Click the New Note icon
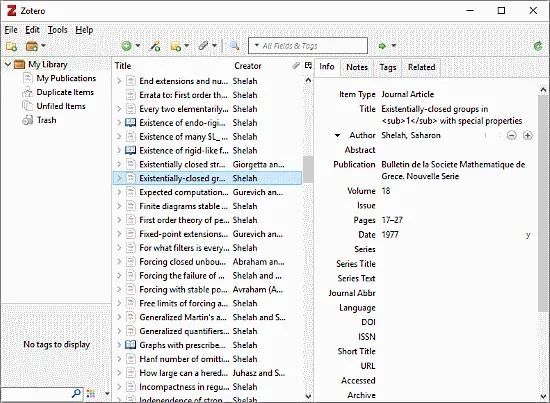The image size is (550, 403). coord(176,46)
